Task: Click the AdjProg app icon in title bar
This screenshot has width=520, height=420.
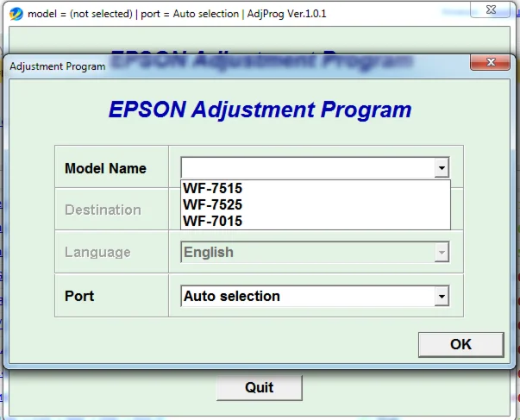Action: click(15, 15)
